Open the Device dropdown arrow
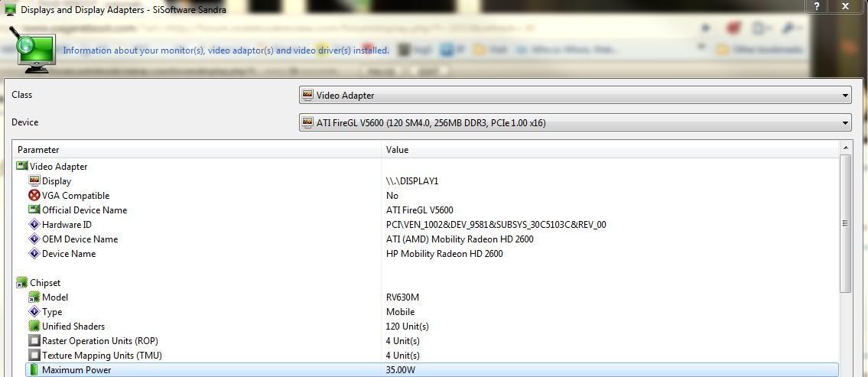 pos(845,122)
